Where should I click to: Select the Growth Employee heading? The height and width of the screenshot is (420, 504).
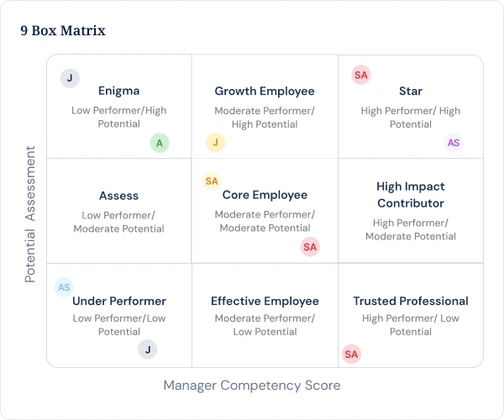[x=265, y=92]
